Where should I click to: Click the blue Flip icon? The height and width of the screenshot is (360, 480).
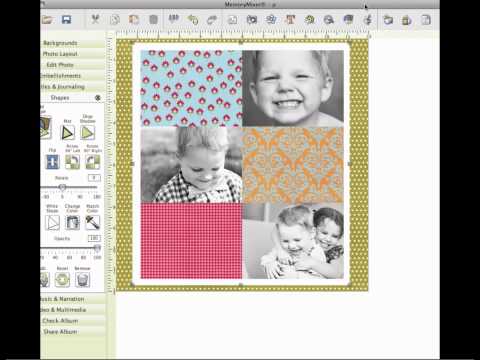[52, 162]
